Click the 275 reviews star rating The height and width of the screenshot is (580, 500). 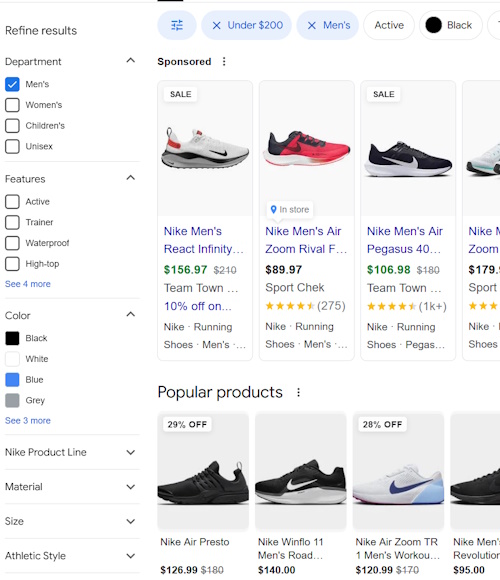(305, 306)
